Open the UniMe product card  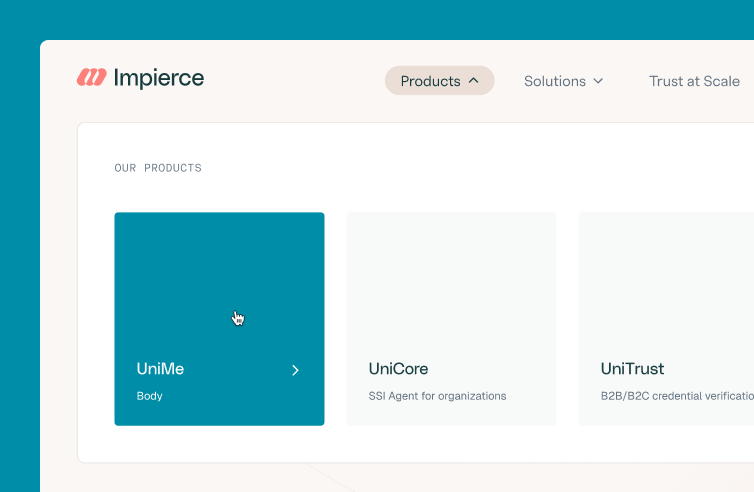pos(219,319)
